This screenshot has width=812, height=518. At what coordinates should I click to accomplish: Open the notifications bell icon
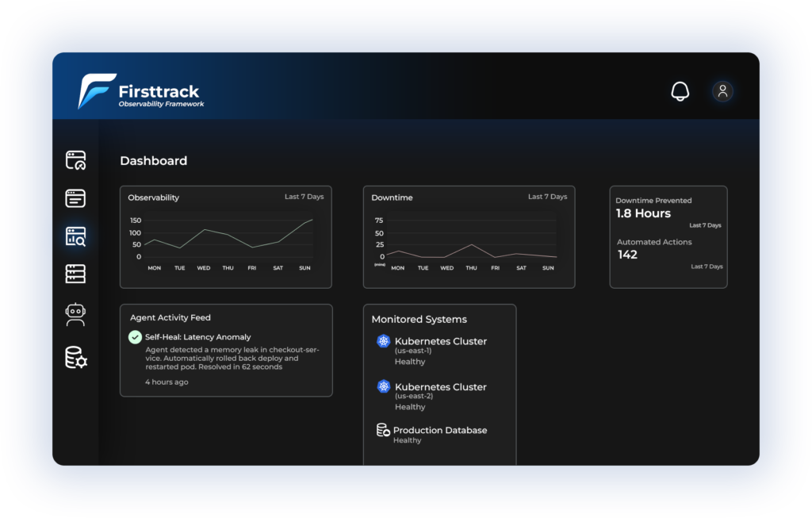680,91
